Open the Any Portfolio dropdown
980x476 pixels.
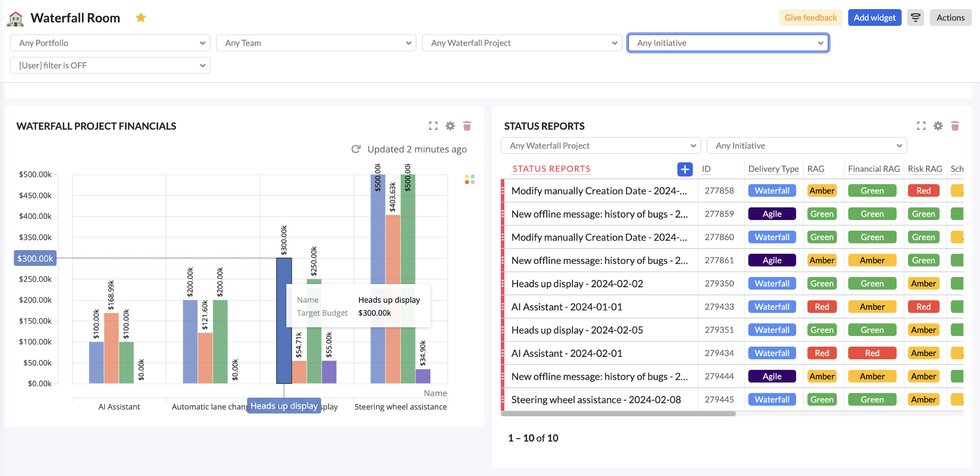(x=110, y=43)
